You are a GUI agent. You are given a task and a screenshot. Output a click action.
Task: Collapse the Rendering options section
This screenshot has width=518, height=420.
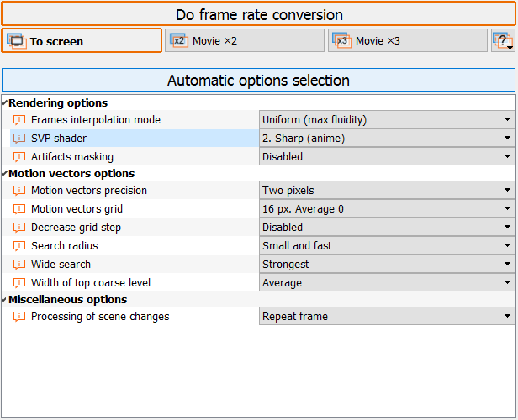click(5, 103)
